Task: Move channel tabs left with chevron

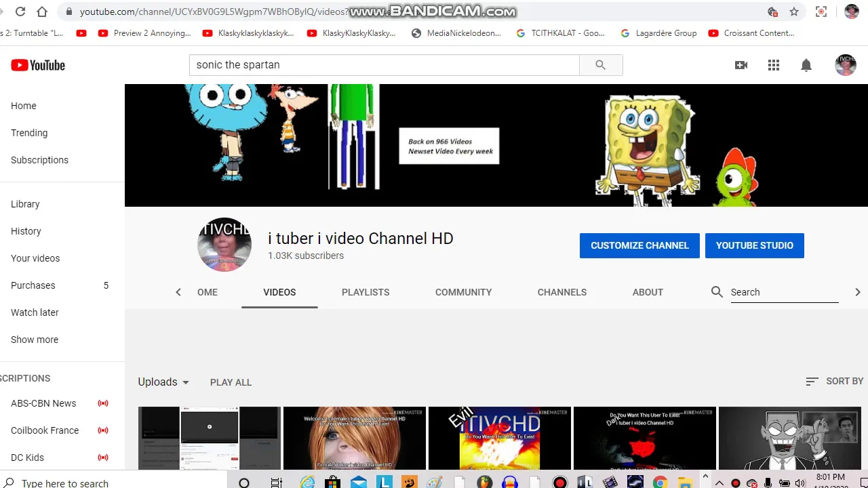Action: 178,292
